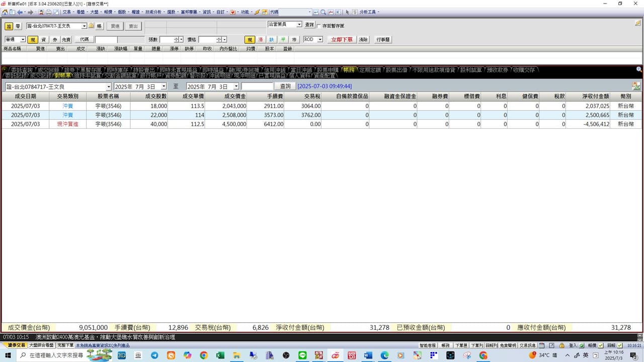644x362 pixels.
Task: Switch to the 股票出借 tab
Action: [396, 70]
